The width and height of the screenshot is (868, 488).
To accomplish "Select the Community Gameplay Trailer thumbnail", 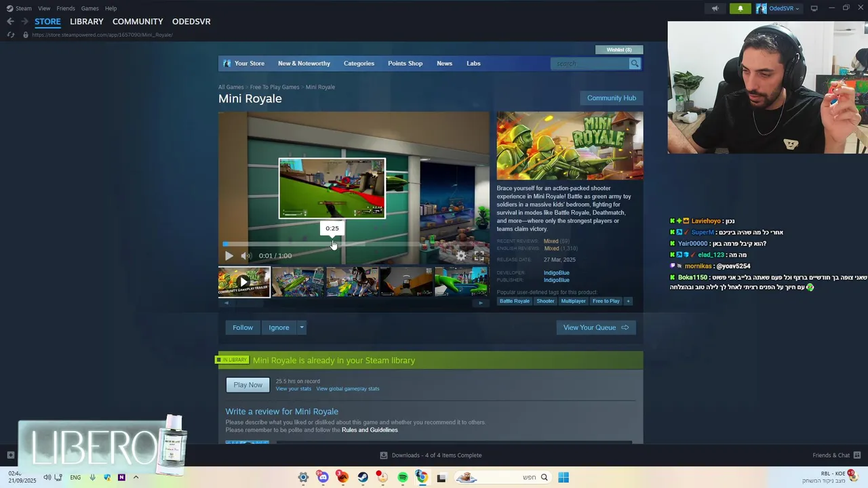I will [244, 282].
